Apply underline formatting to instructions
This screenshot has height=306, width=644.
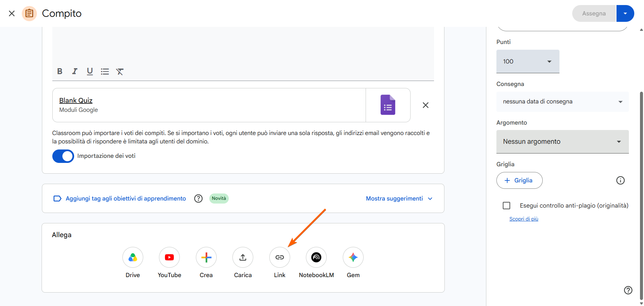coord(90,71)
